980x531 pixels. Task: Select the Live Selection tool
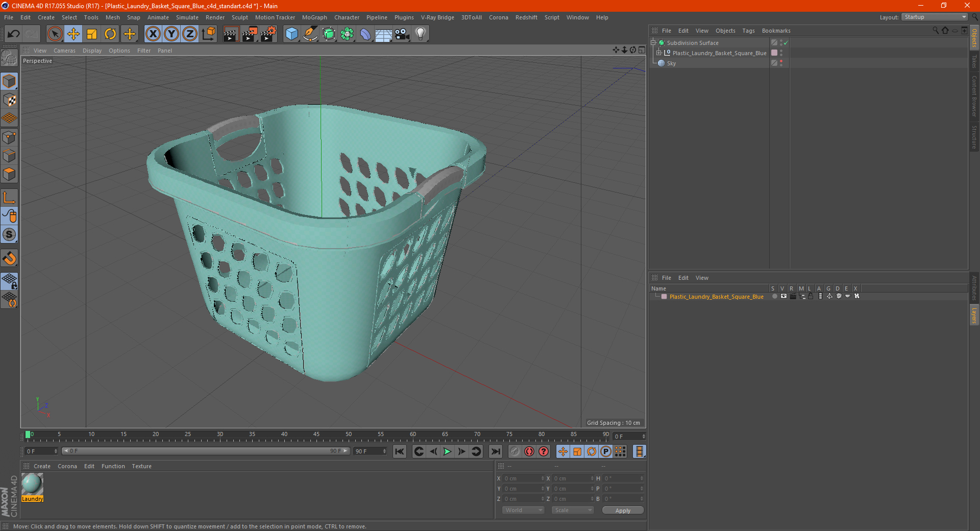pos(55,34)
